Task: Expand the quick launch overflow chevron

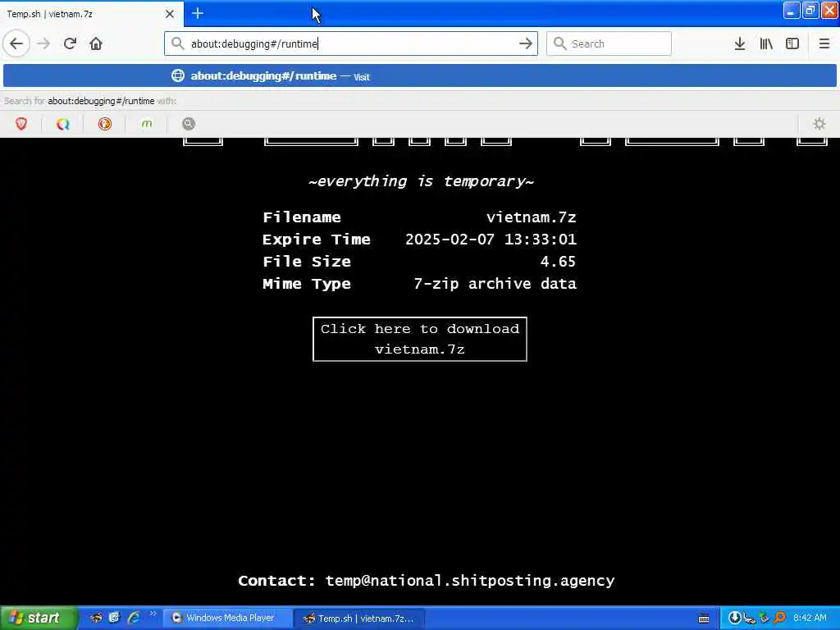Action: (153, 614)
